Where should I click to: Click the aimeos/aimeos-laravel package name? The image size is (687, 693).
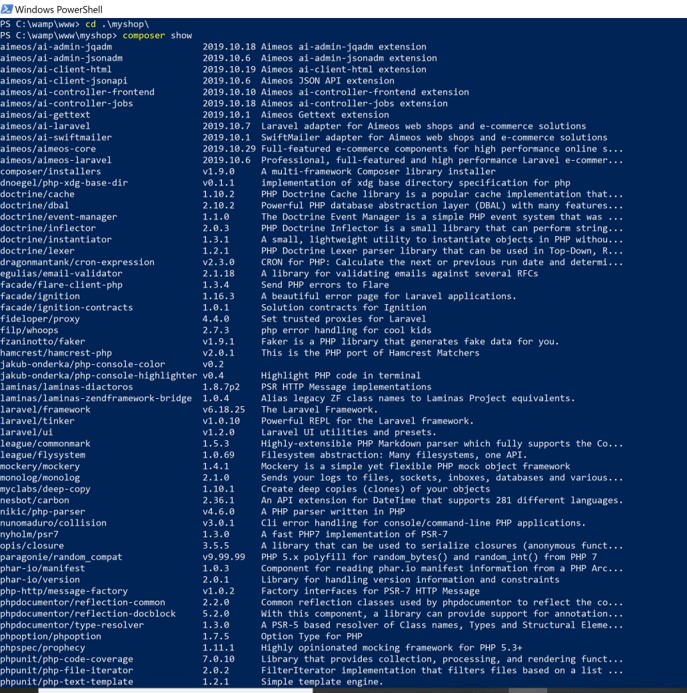(56, 160)
